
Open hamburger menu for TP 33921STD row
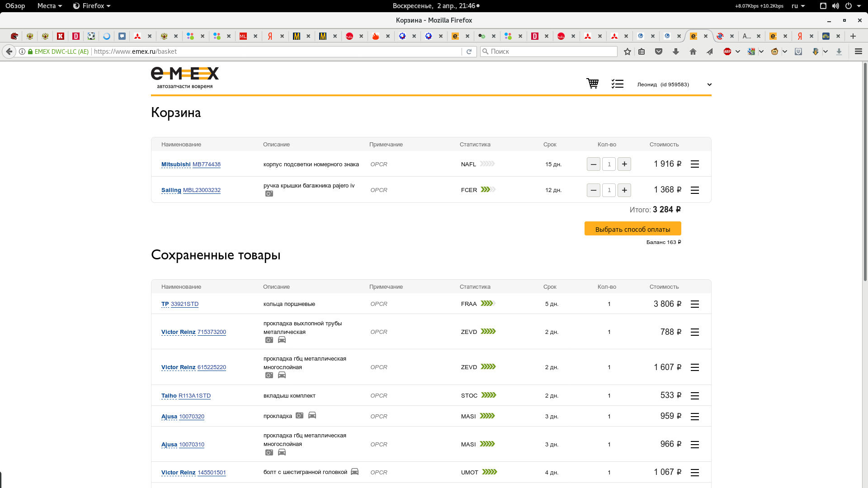pyautogui.click(x=695, y=304)
